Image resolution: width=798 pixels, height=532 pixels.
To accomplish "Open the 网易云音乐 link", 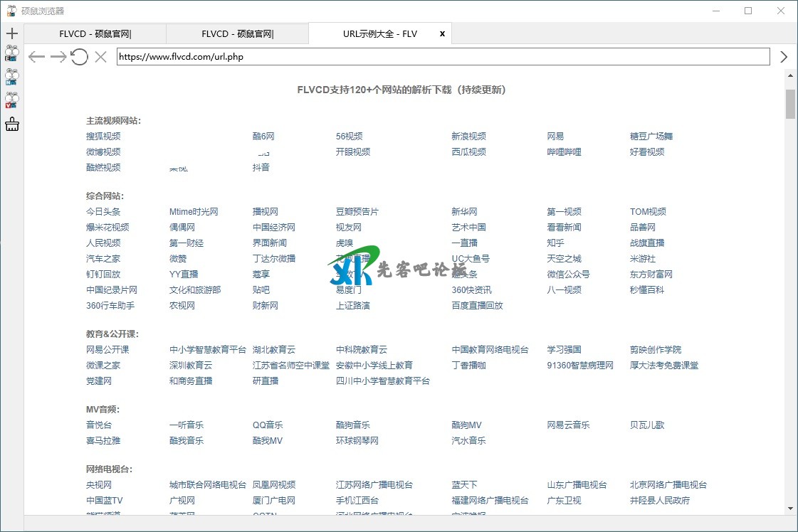I will click(568, 425).
